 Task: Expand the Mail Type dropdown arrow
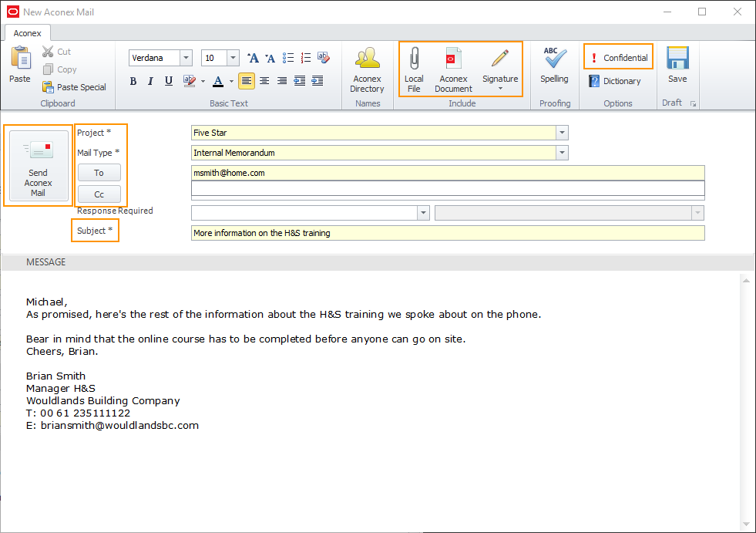click(562, 153)
